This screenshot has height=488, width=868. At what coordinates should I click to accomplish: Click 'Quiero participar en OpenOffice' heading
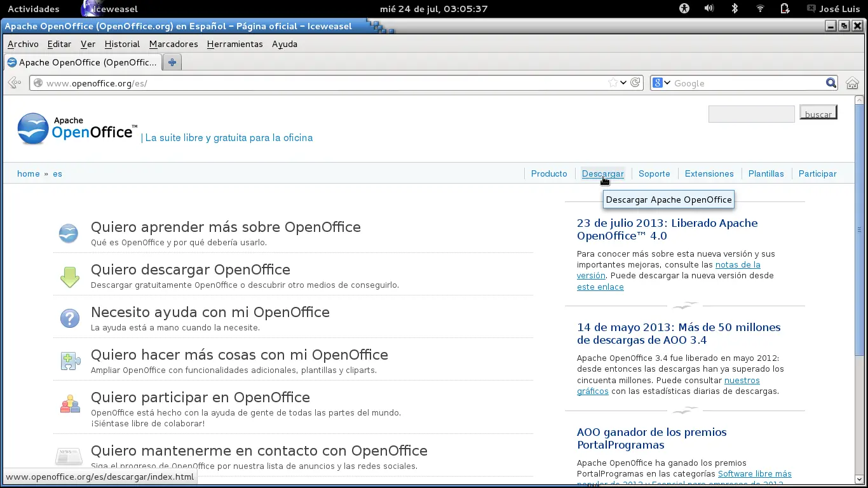click(x=200, y=397)
